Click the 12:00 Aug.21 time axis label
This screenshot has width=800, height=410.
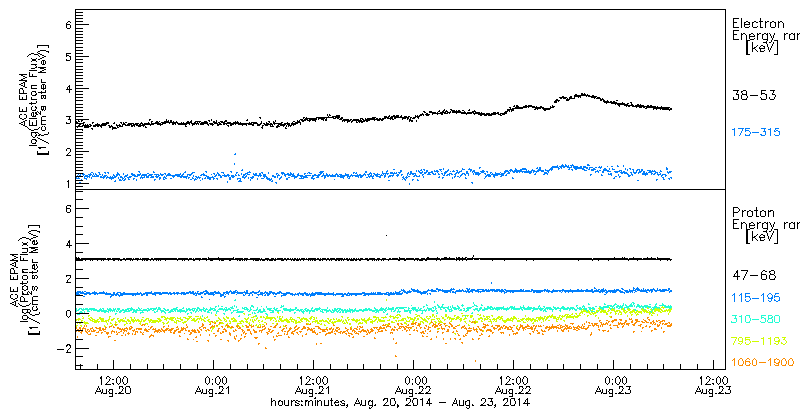pos(313,386)
